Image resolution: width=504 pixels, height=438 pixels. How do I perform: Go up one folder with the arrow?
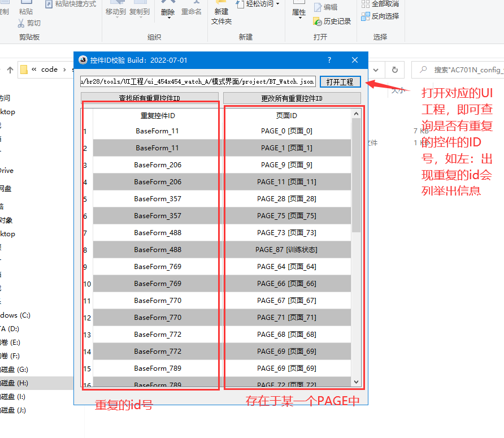pos(10,70)
